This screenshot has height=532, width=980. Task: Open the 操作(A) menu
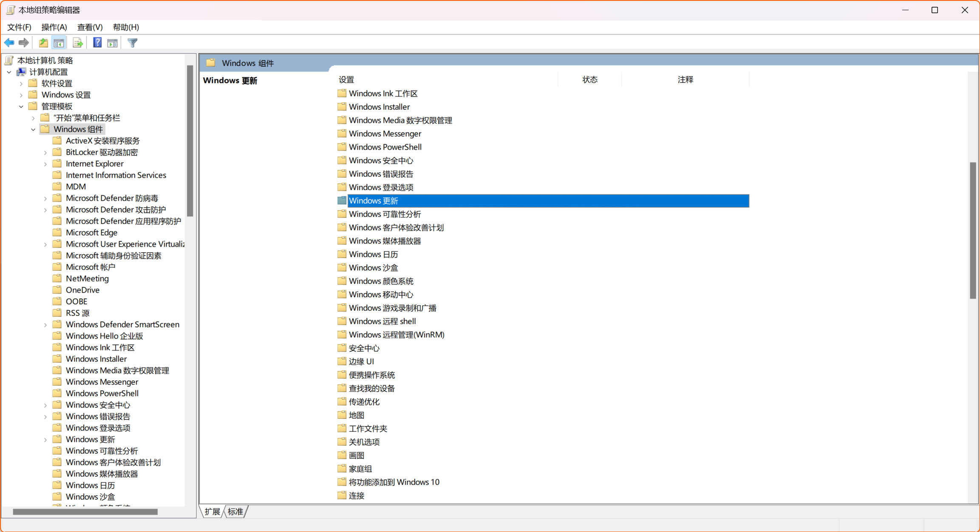coord(54,27)
